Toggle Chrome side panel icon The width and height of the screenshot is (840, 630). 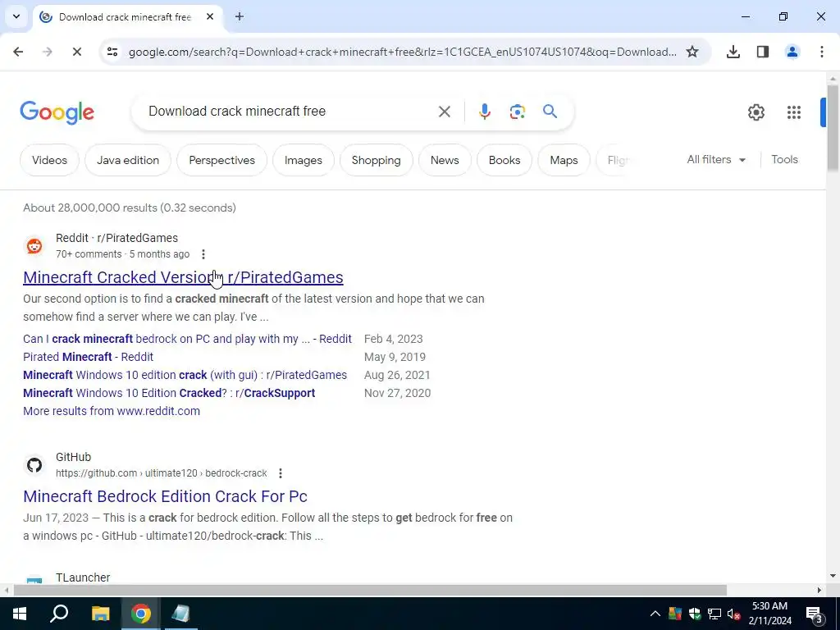pyautogui.click(x=763, y=52)
